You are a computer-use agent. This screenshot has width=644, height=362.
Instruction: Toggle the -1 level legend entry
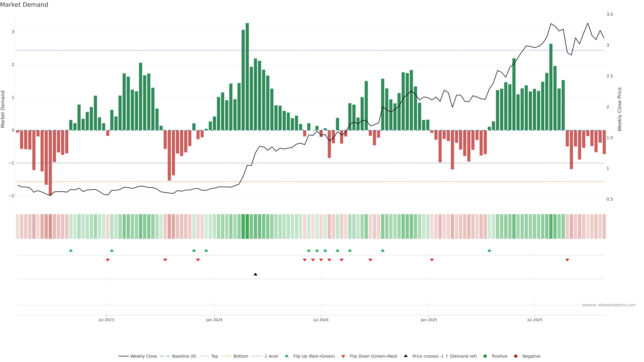[271, 356]
